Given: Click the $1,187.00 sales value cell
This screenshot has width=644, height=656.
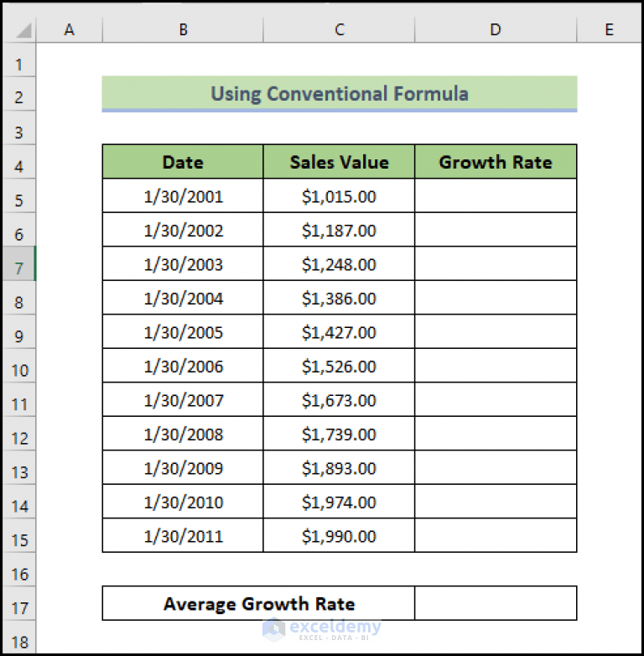Looking at the screenshot, I should 339,230.
